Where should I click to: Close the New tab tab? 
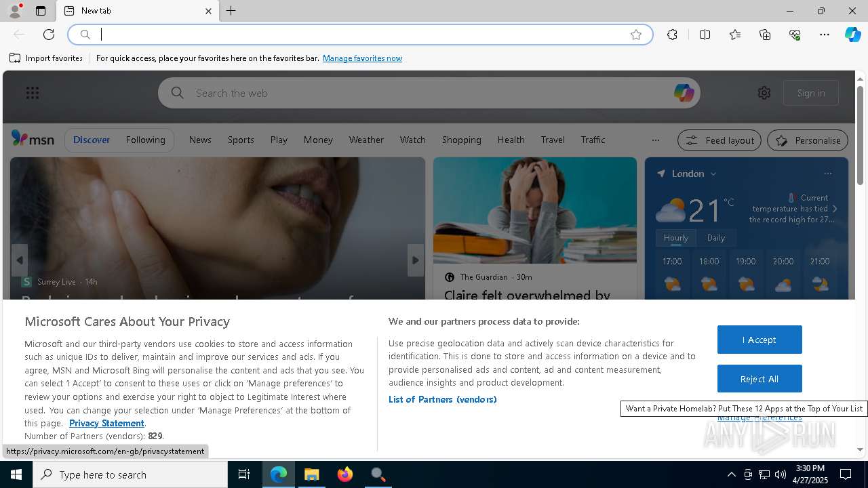pos(208,11)
